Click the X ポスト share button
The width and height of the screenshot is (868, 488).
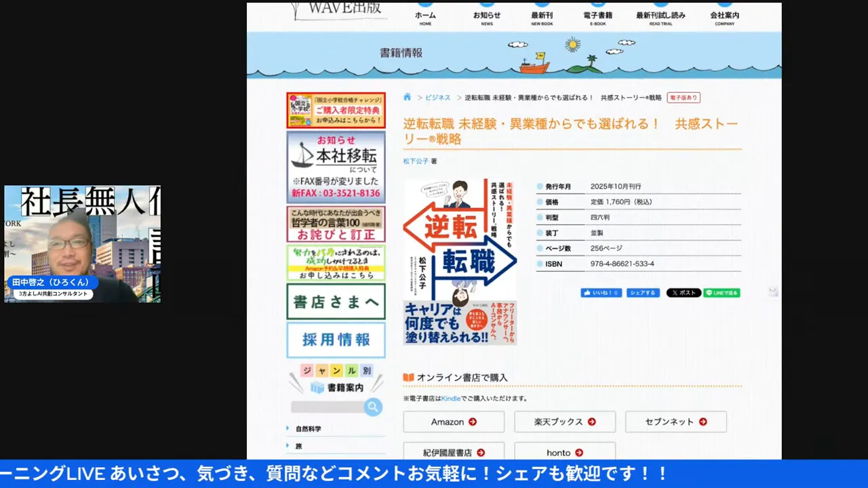tap(684, 293)
